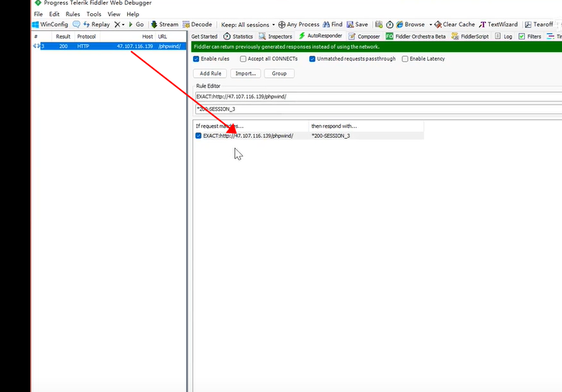Viewport: 562px width, 392px height.
Task: Open the Tools menu
Action: 94,14
